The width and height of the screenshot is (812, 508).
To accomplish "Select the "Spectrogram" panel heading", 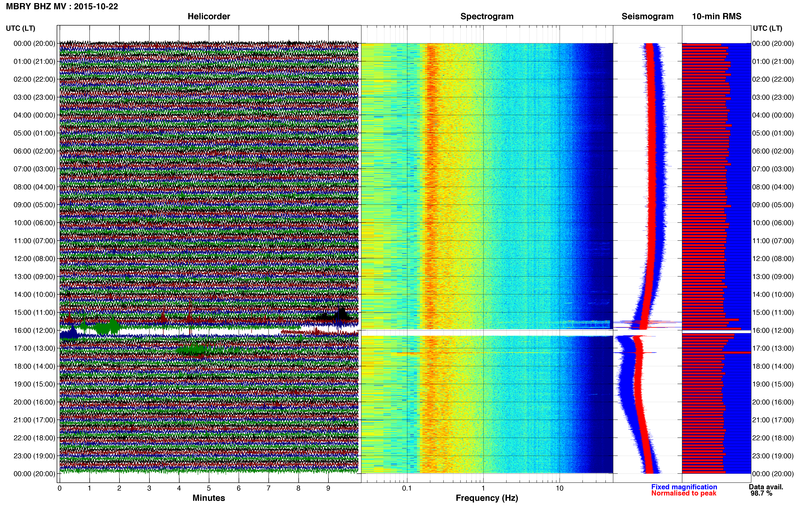I will tap(487, 16).
